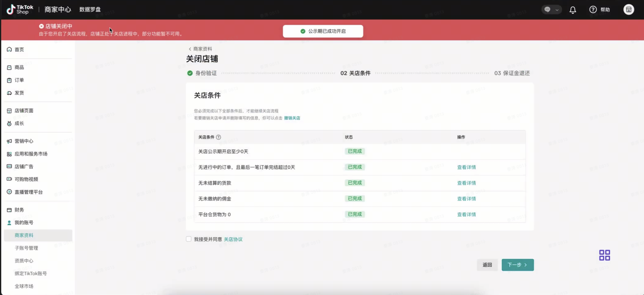
Task: Click the purple grid widget icon
Action: pos(604,255)
